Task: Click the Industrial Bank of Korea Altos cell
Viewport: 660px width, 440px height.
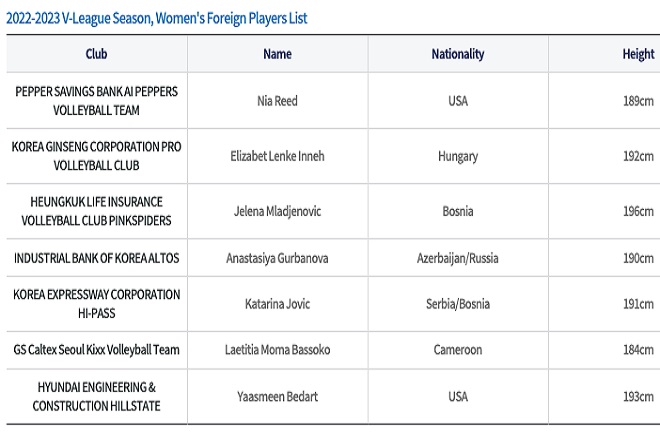Action: click(x=96, y=258)
